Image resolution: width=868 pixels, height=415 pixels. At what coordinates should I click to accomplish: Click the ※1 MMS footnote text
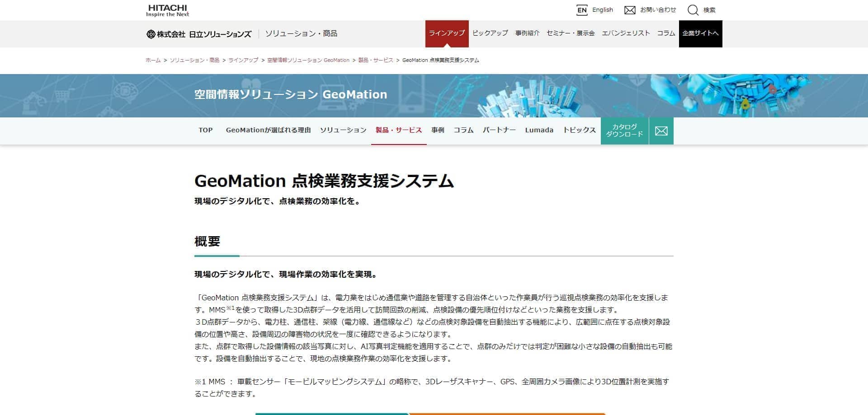click(x=432, y=387)
